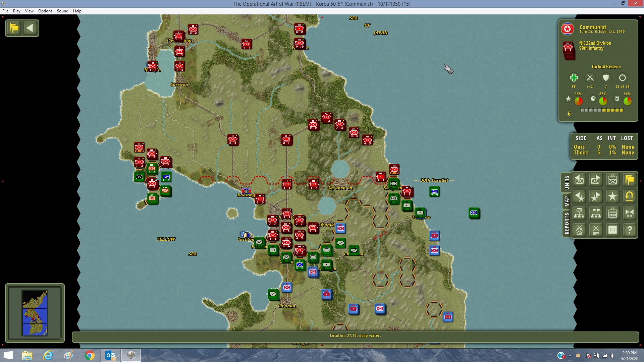Viewport: 644px width, 362px height.
Task: Open the formation hierarchy chart icon
Action: (579, 213)
